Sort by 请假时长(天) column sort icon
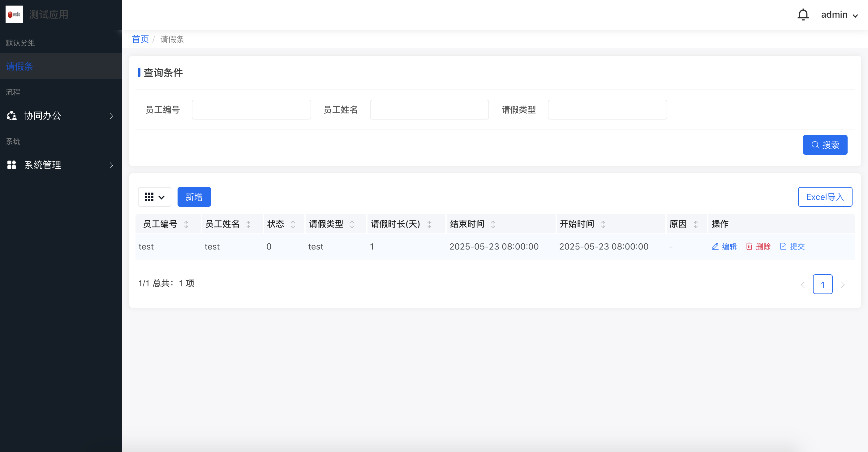 429,224
